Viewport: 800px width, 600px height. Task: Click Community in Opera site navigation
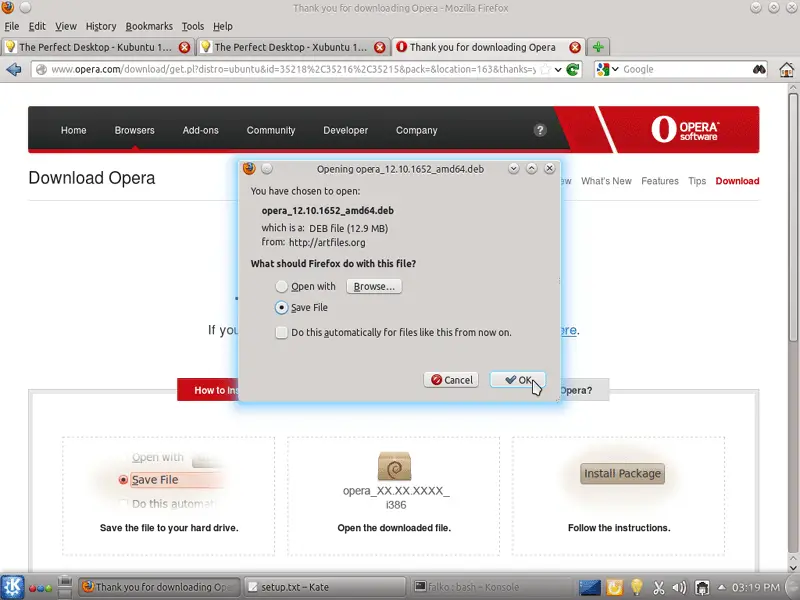click(271, 130)
